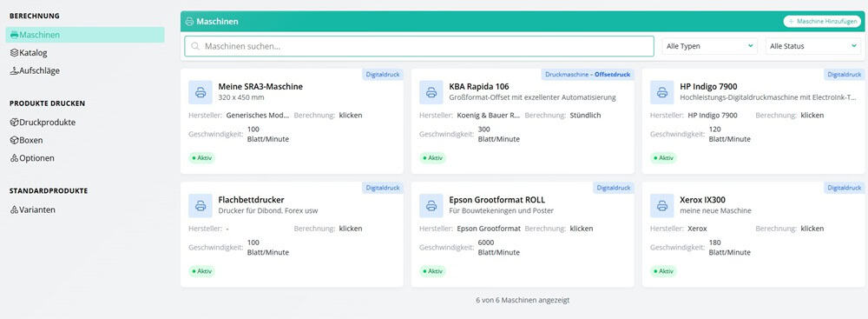The image size is (868, 319).
Task: Click printer icon on Xerox IX300 card
Action: (x=661, y=205)
